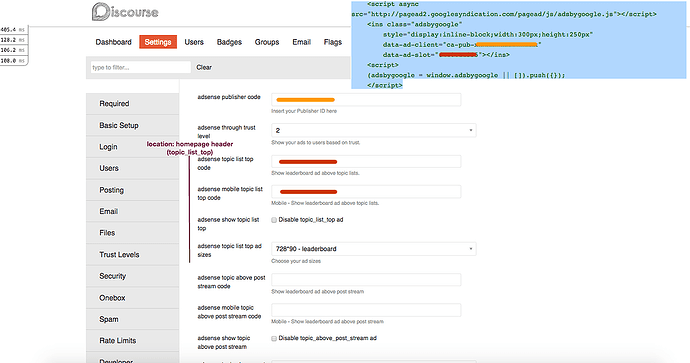Expand the adsense through trust level dropdown
690x363 pixels.
pos(374,130)
